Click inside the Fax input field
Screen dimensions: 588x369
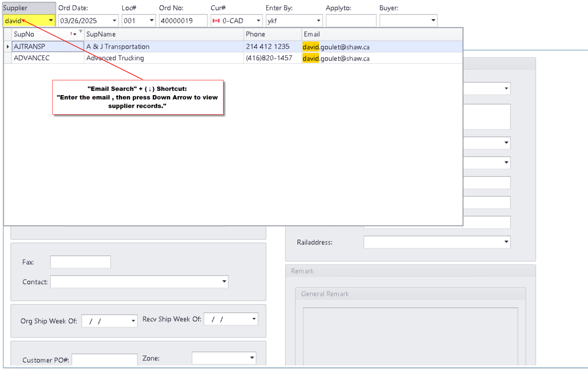click(80, 262)
